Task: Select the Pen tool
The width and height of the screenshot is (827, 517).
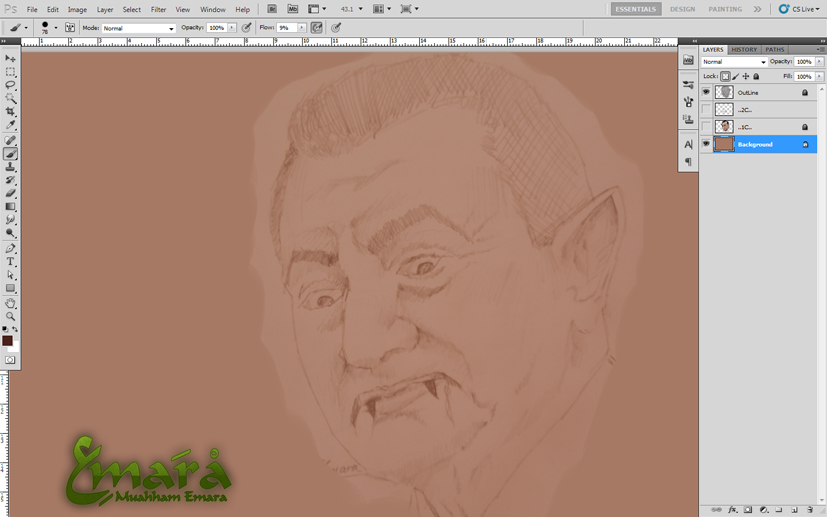Action: 10,248
